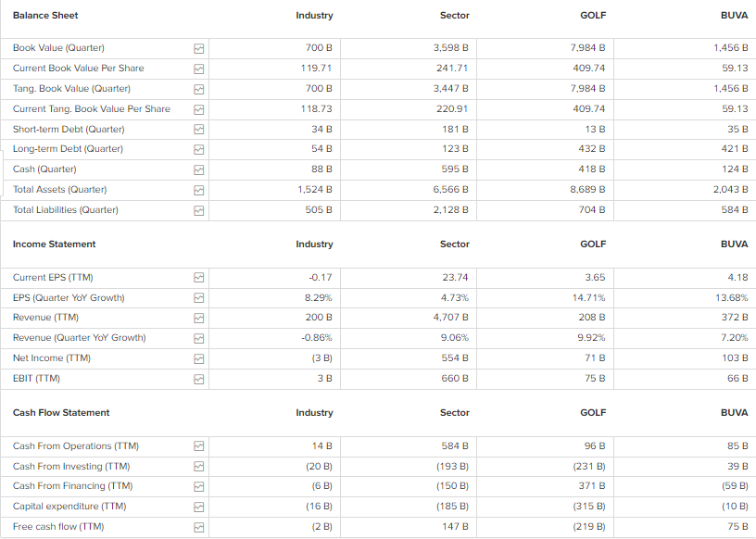The width and height of the screenshot is (756, 539).
Task: Click chart icon next to EBIT (TTM)
Action: pos(198,379)
